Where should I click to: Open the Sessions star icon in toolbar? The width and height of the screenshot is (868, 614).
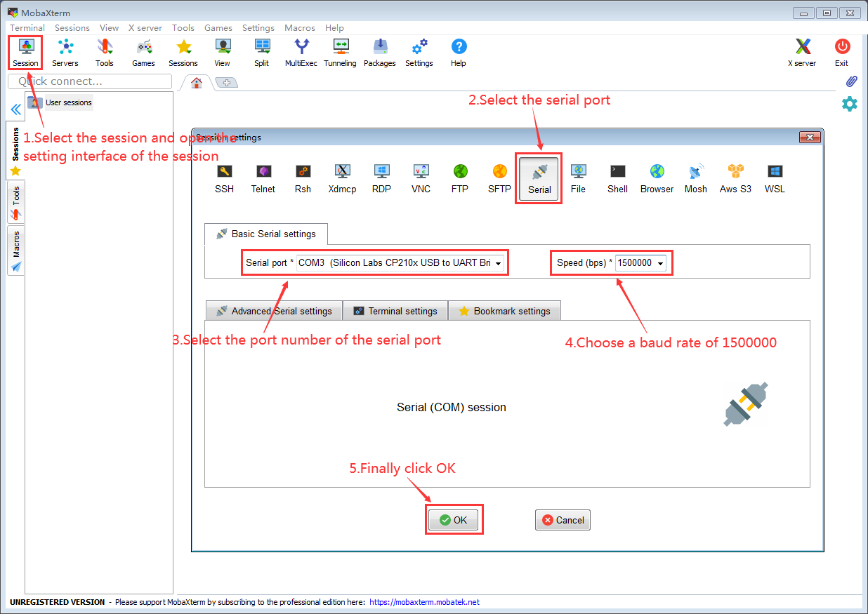tap(183, 53)
